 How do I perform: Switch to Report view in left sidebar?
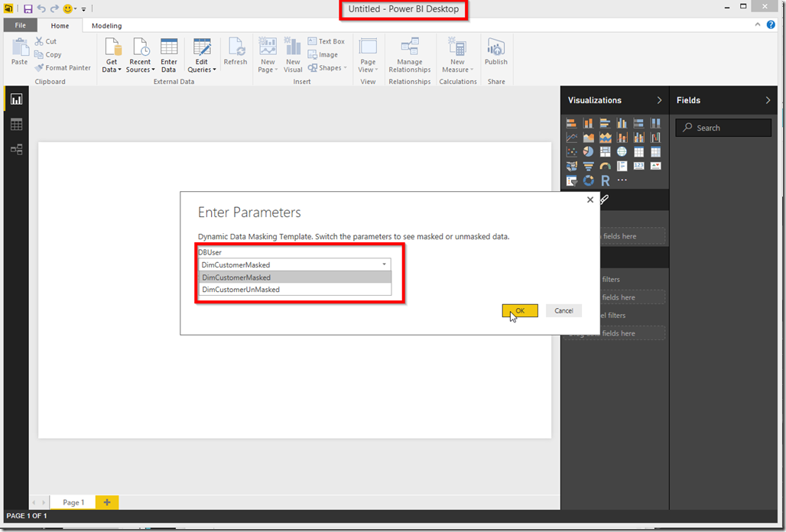pos(17,99)
